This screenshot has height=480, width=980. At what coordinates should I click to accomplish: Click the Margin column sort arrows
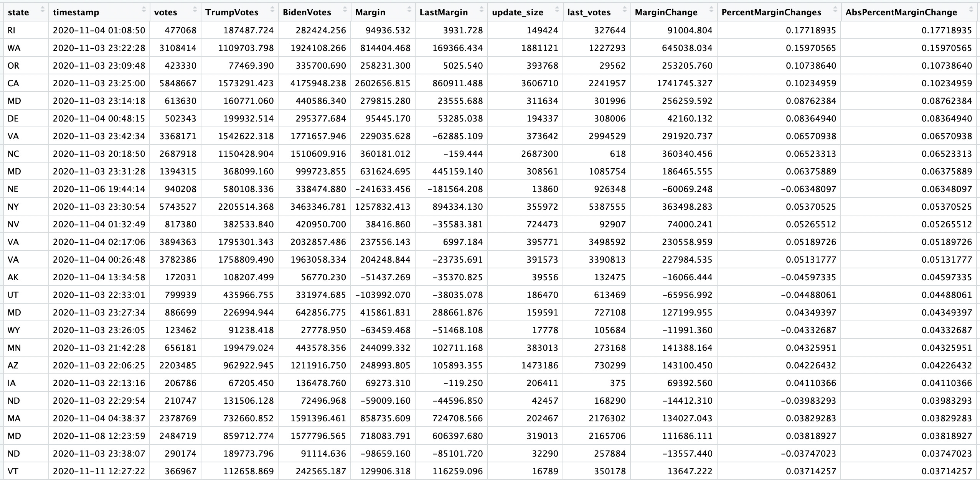(409, 10)
